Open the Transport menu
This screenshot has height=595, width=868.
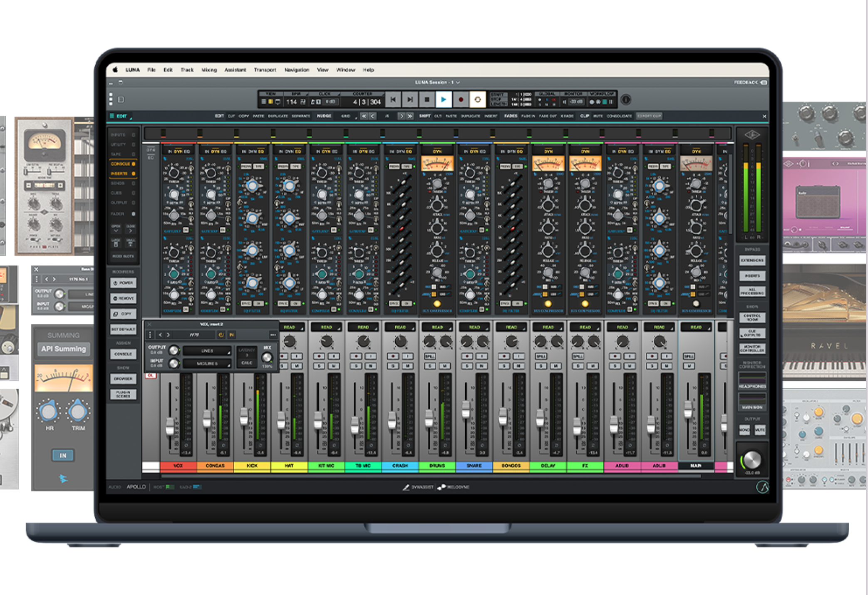click(x=265, y=70)
